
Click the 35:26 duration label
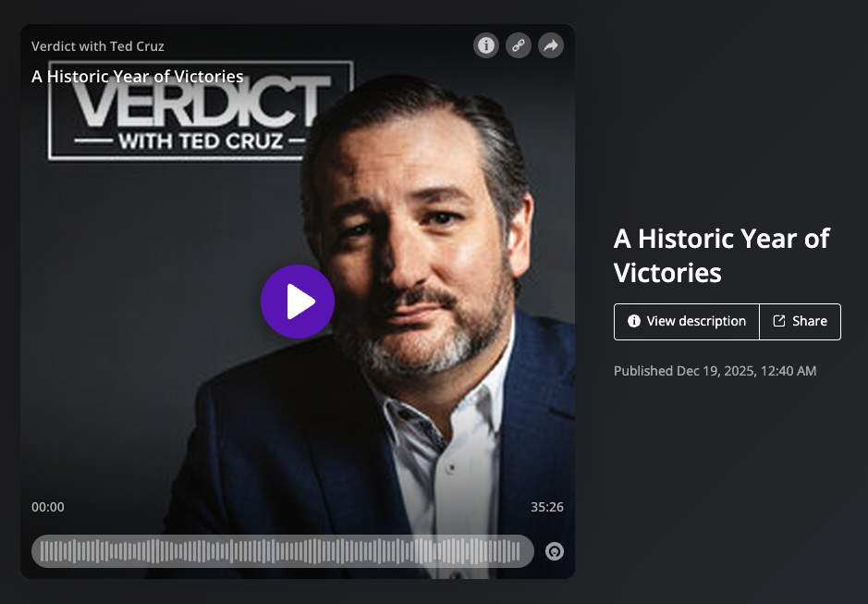point(547,507)
